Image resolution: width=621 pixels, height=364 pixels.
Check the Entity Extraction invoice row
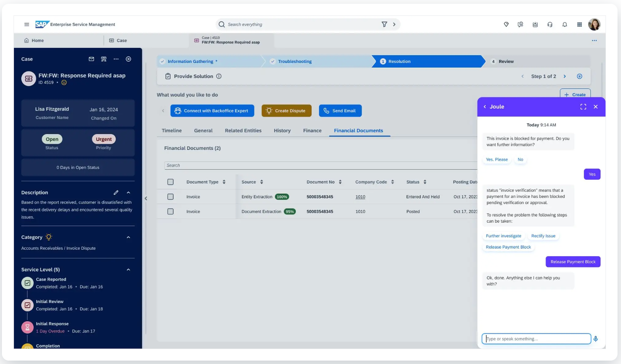(x=170, y=197)
